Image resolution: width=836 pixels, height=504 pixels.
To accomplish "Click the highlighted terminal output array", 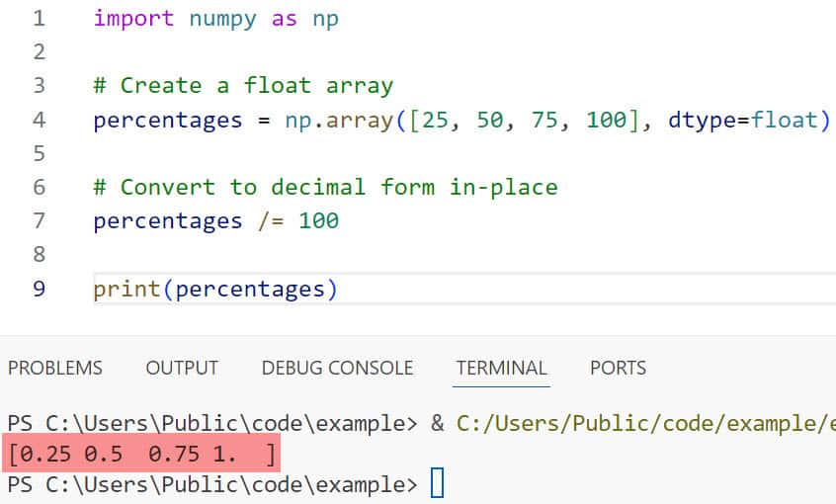I will pos(141,455).
